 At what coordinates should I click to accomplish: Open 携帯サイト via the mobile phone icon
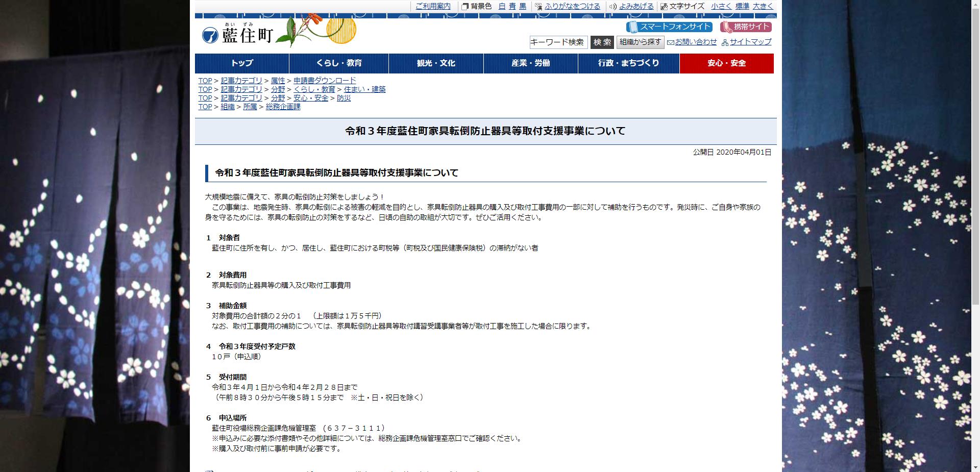726,27
